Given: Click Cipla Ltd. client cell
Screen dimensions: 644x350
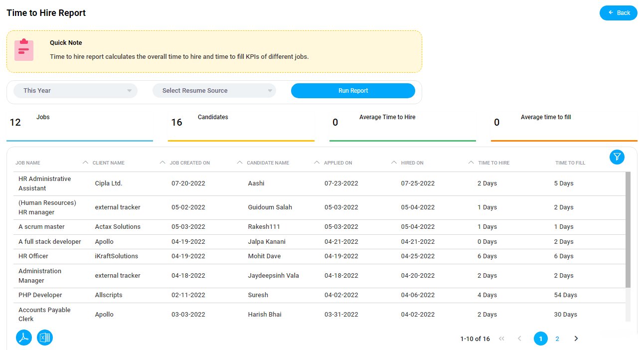Looking at the screenshot, I should 109,183.
